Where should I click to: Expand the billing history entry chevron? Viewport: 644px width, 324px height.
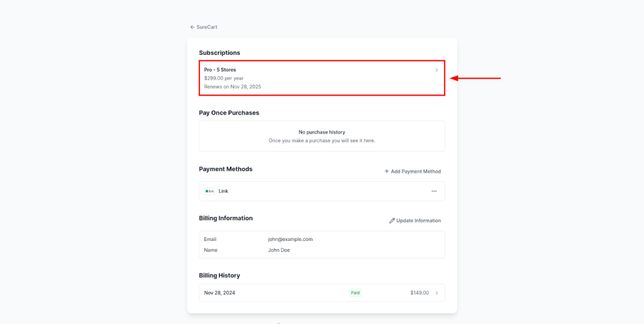click(436, 293)
